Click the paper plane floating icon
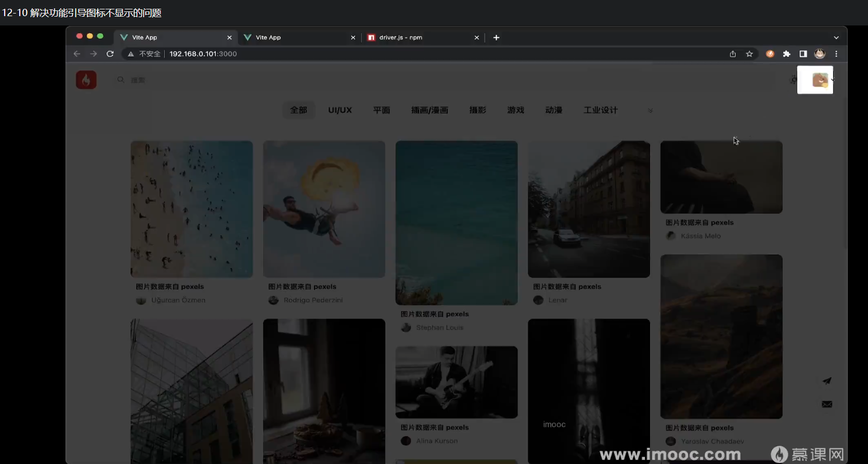868x464 pixels. [827, 381]
